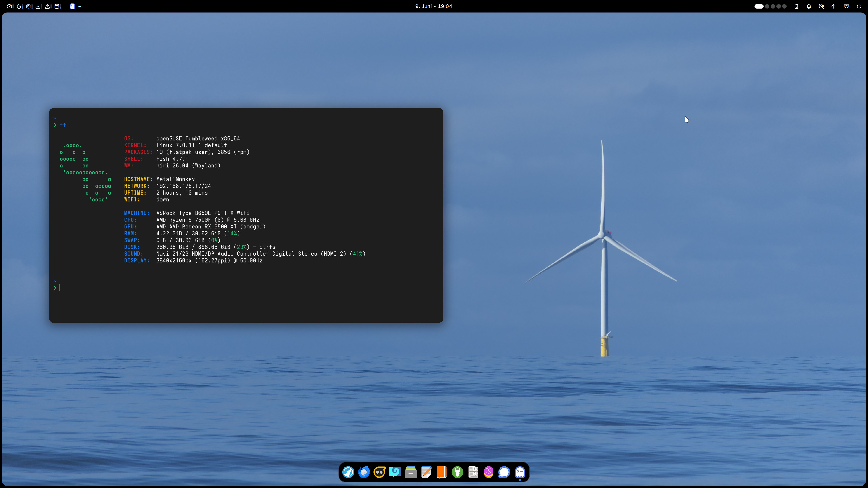The height and width of the screenshot is (488, 868).
Task: Click the 'Navi 21/23 HDMI/DP Audio Controller' line
Action: (x=261, y=253)
